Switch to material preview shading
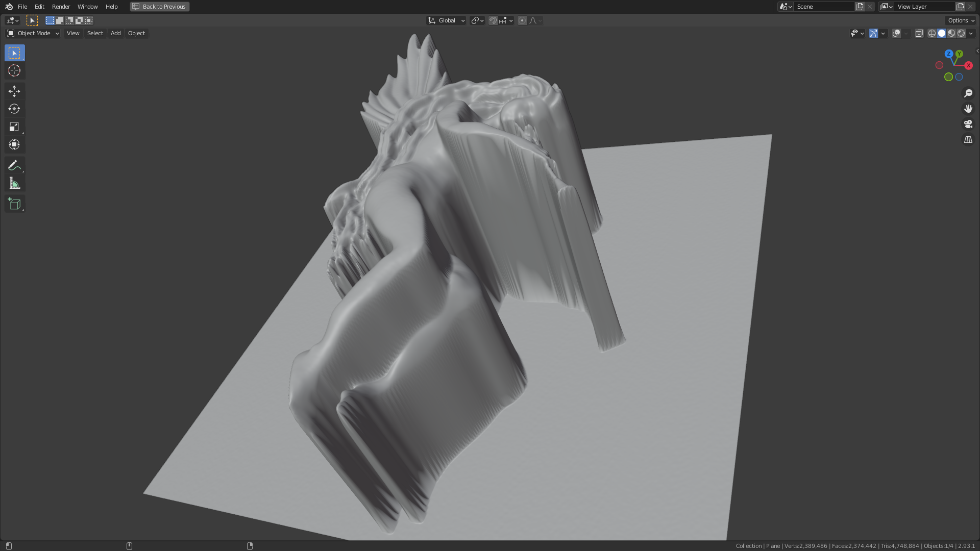This screenshot has height=551, width=980. (x=951, y=33)
